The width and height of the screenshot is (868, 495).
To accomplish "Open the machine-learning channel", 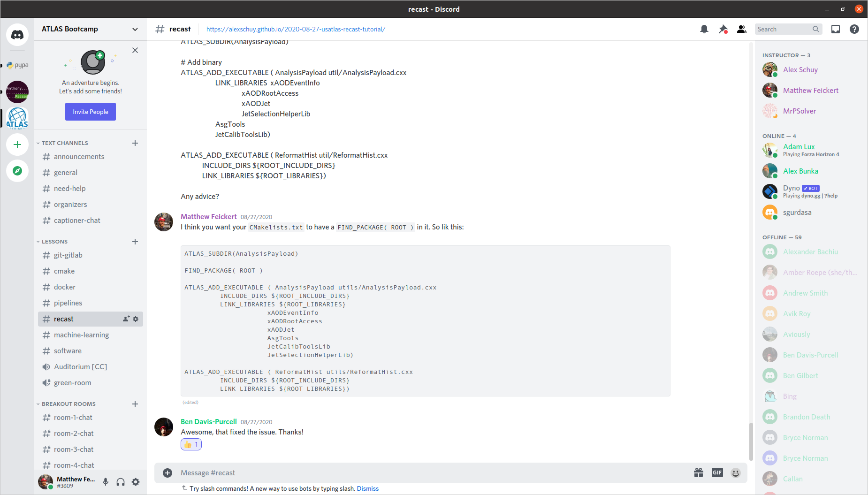I will tap(91, 335).
